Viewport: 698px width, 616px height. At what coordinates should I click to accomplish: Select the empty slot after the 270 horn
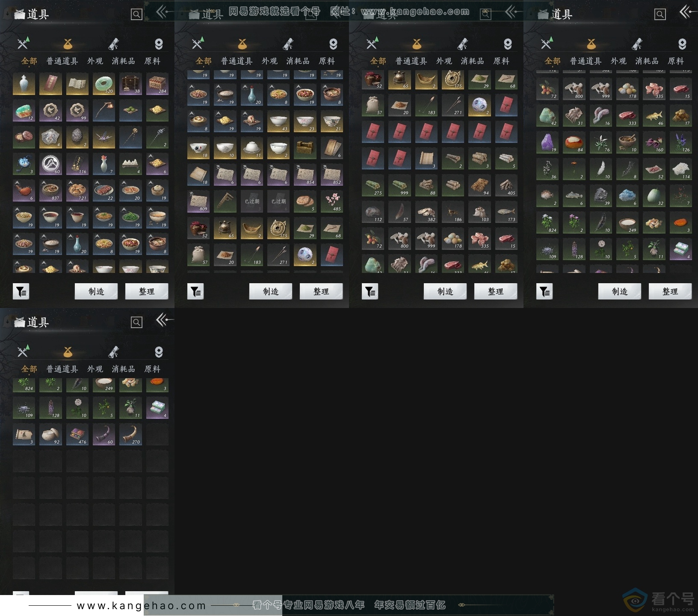pyautogui.click(x=157, y=435)
